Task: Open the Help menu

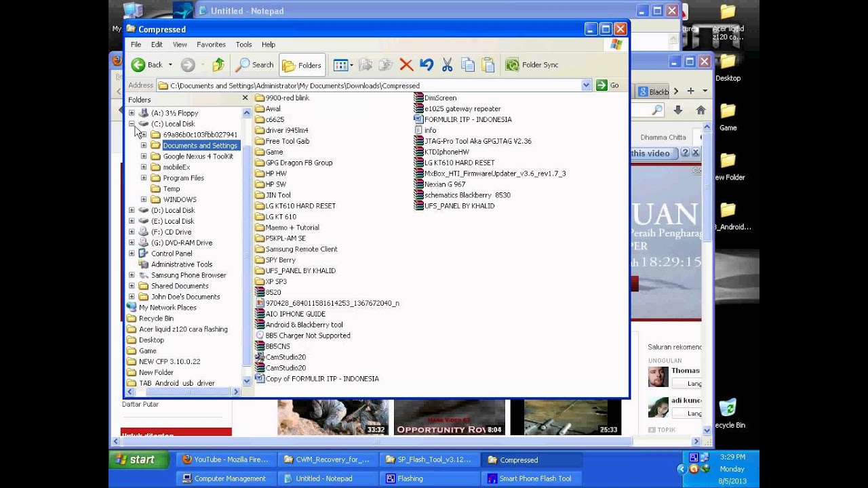Action: pyautogui.click(x=269, y=45)
